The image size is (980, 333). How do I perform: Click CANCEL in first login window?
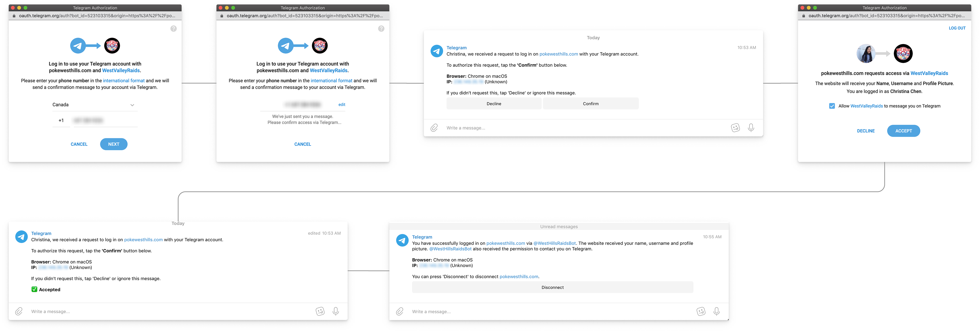[x=79, y=144]
